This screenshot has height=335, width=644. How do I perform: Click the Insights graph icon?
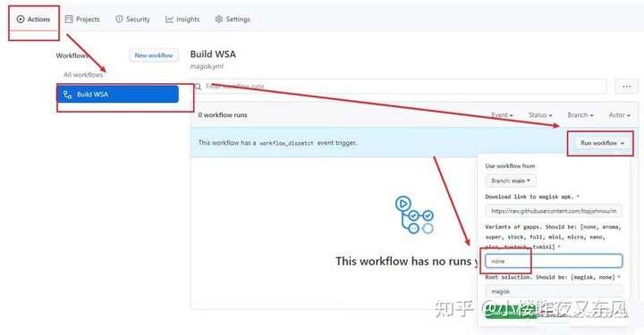(x=169, y=20)
